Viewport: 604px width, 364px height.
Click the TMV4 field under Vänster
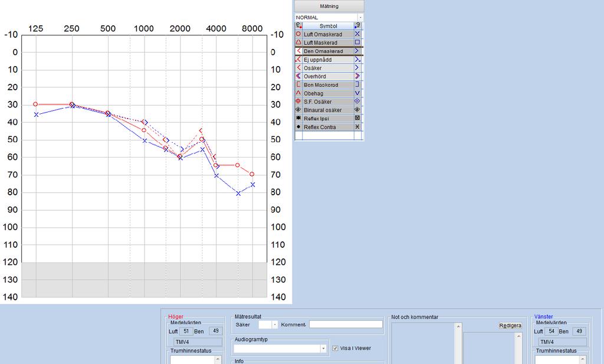tap(562, 342)
